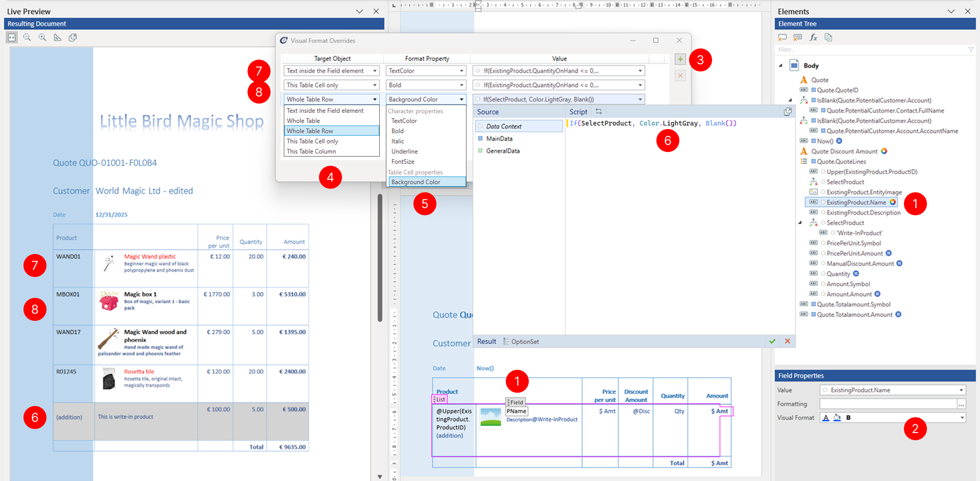Open the Live Preview panel options chevron
This screenshot has height=481, width=980.
(359, 11)
